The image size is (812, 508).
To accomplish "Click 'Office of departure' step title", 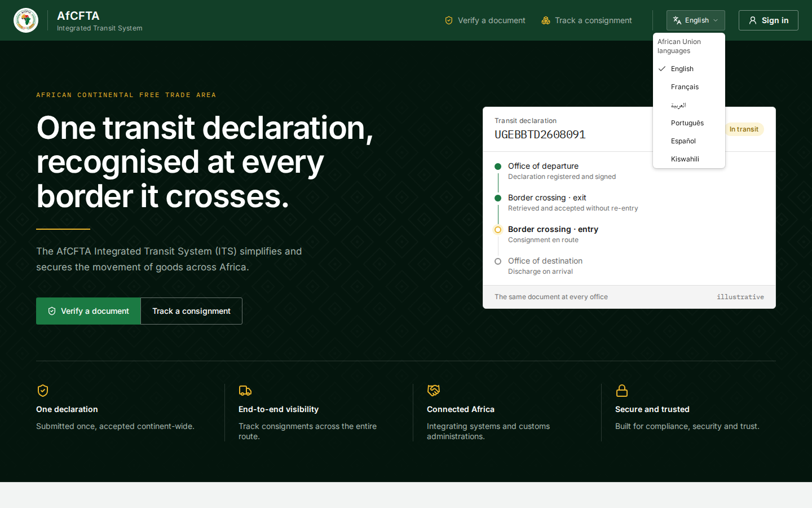I will tap(543, 166).
